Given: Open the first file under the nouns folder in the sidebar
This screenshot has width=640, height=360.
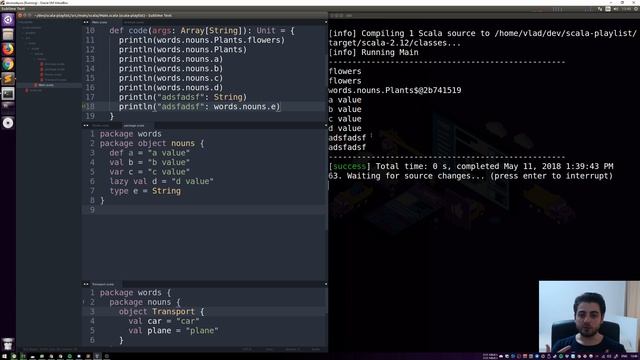Looking at the screenshot, I should tap(54, 64).
